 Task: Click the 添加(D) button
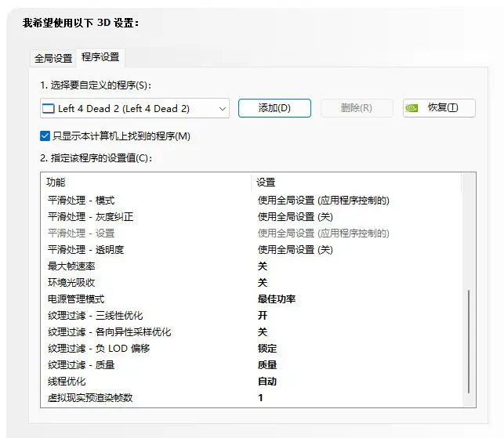[274, 108]
